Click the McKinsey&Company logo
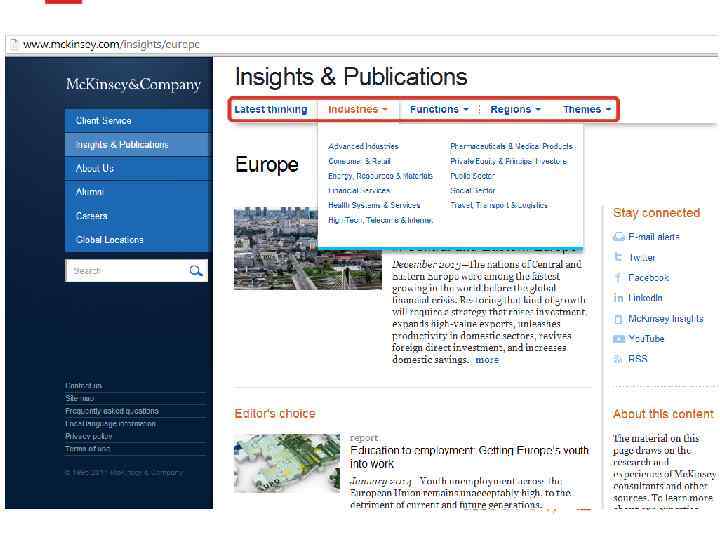 click(x=133, y=84)
